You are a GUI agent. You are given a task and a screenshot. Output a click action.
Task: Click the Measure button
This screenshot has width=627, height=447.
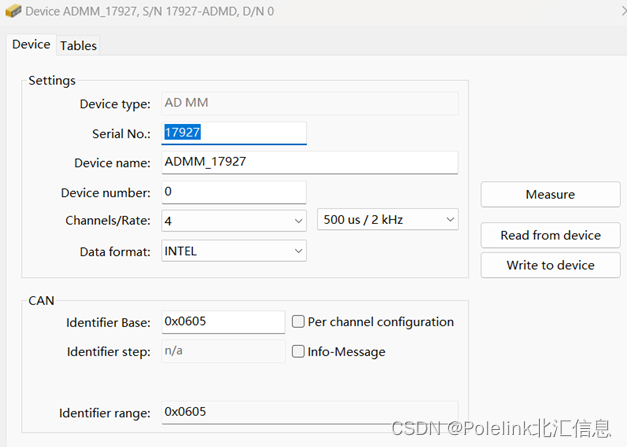click(x=550, y=194)
